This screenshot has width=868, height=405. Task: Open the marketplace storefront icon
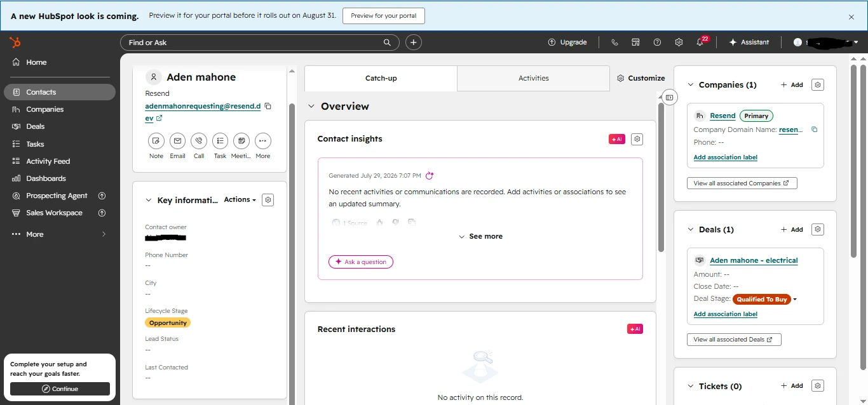click(635, 43)
